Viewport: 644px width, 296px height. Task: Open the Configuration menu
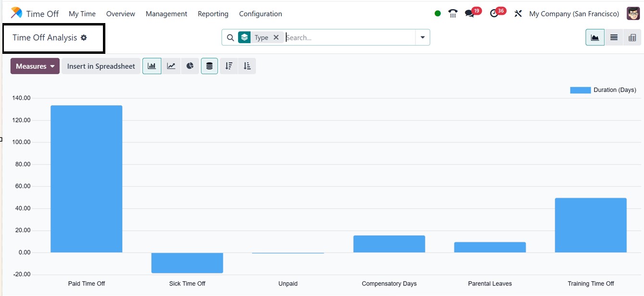click(260, 14)
